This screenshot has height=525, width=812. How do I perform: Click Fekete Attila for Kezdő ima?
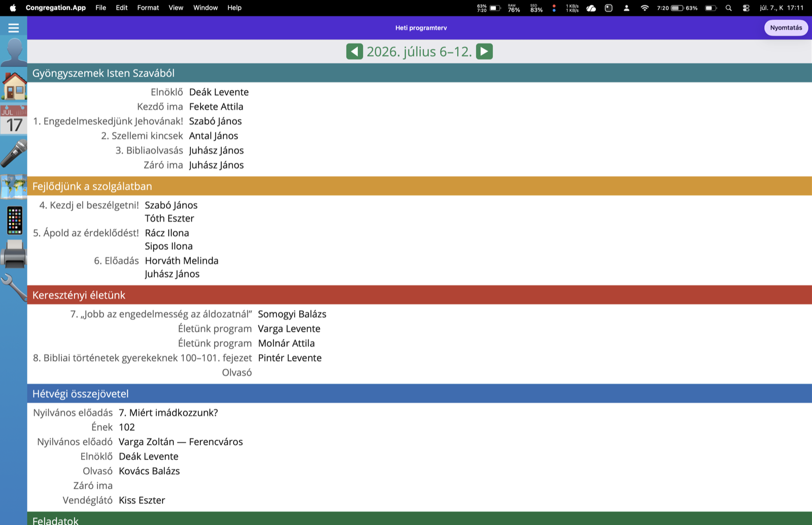pyautogui.click(x=216, y=107)
